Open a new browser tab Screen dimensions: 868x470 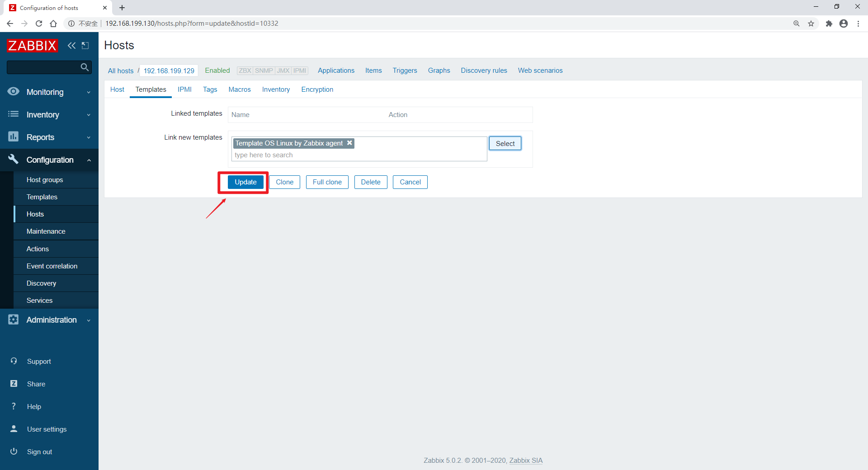122,8
